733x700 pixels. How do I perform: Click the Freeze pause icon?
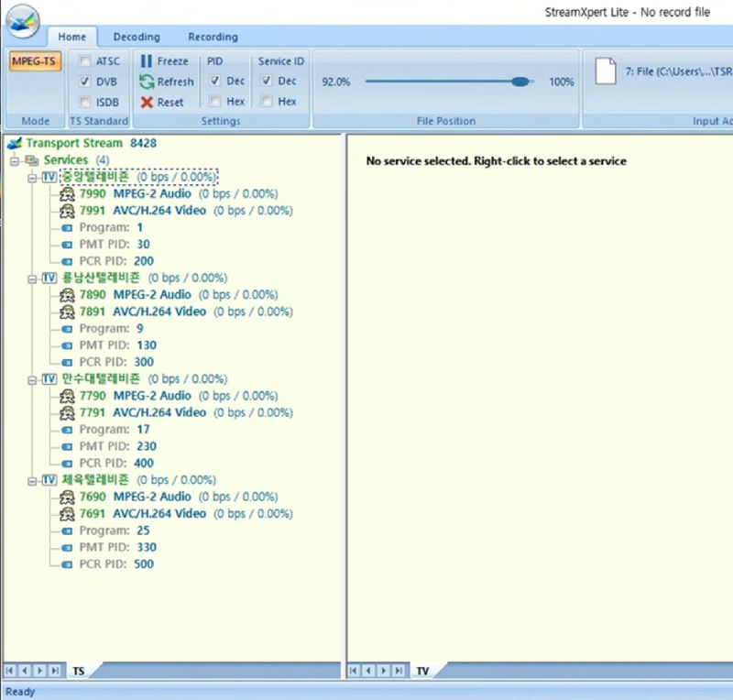(147, 61)
